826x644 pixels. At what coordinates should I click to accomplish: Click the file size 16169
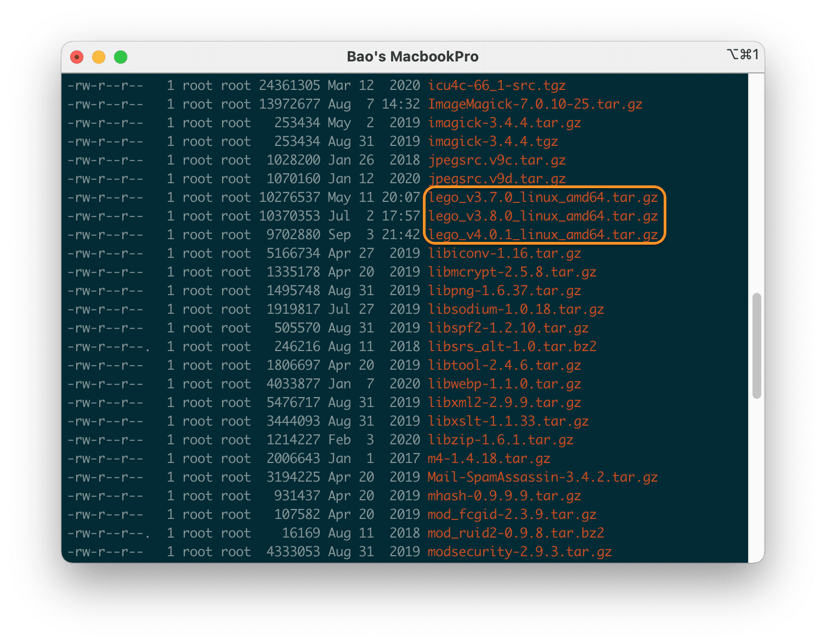[x=301, y=534]
